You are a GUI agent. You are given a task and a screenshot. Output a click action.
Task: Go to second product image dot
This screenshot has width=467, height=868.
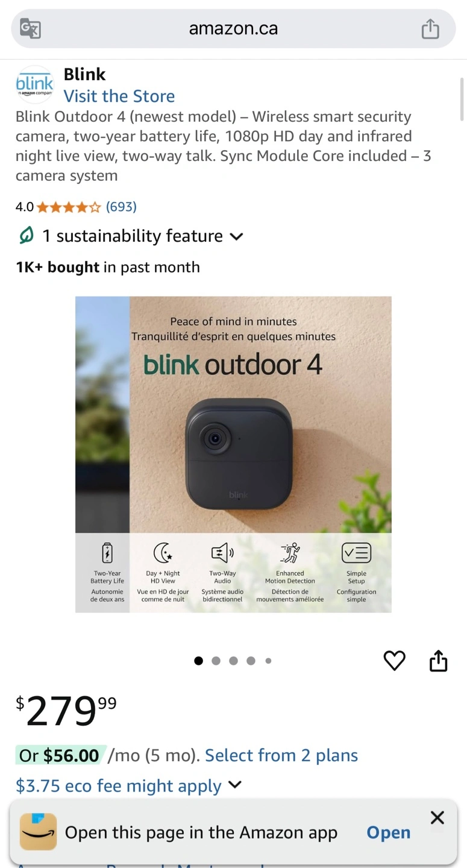(216, 661)
